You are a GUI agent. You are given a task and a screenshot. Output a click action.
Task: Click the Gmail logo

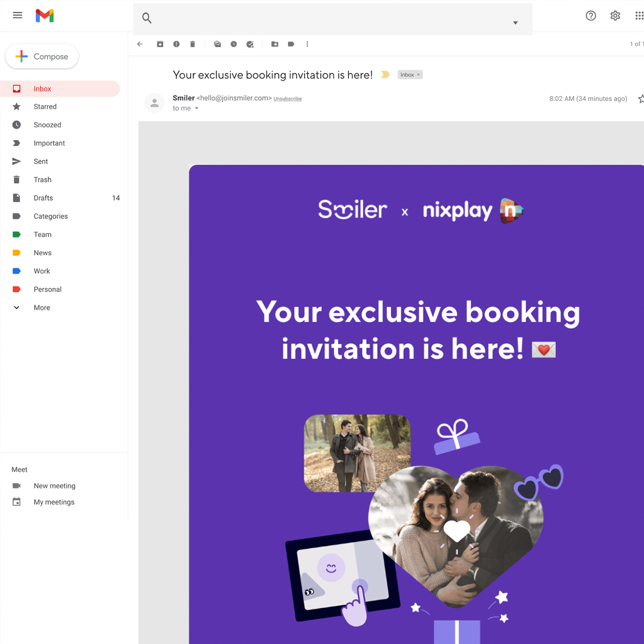(45, 16)
